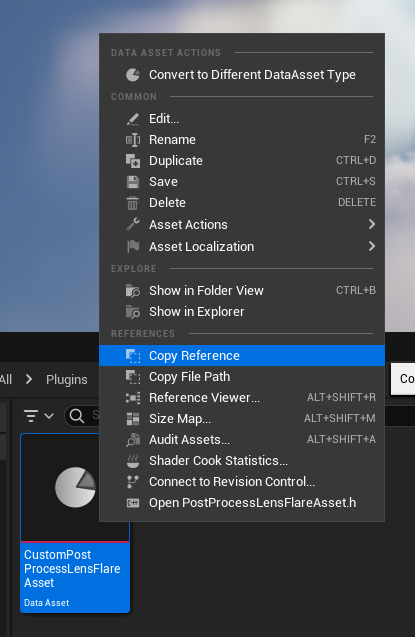Click the content browser search field

pyautogui.click(x=81, y=416)
